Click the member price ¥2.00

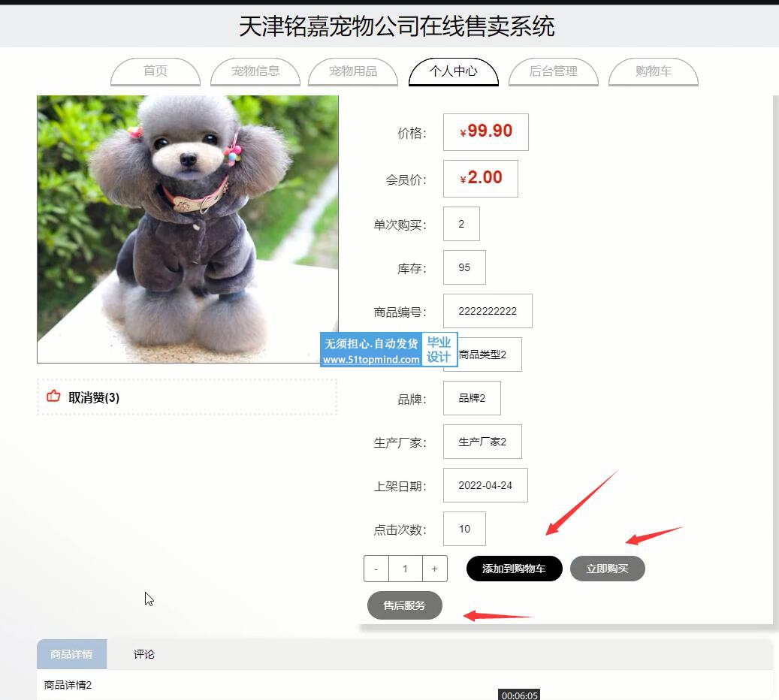[x=481, y=178]
